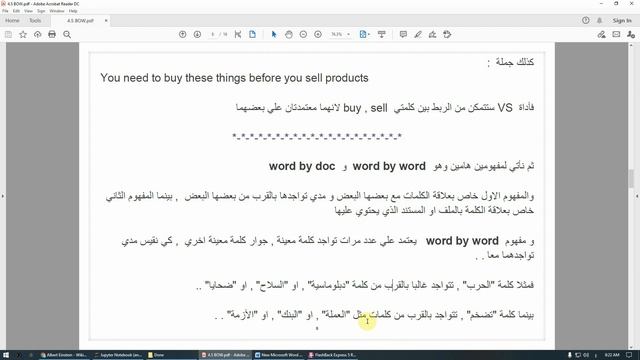Click the vertical scrollbar thumb
Screen dimensions: 640x360
point(631,179)
